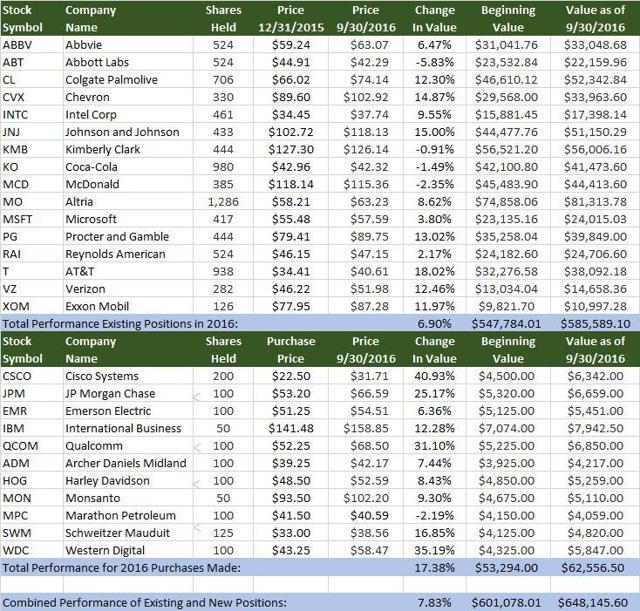Click Total Performance for 2016 Purchases Made label
Viewport: 640px width, 611px height.
click(x=122, y=568)
